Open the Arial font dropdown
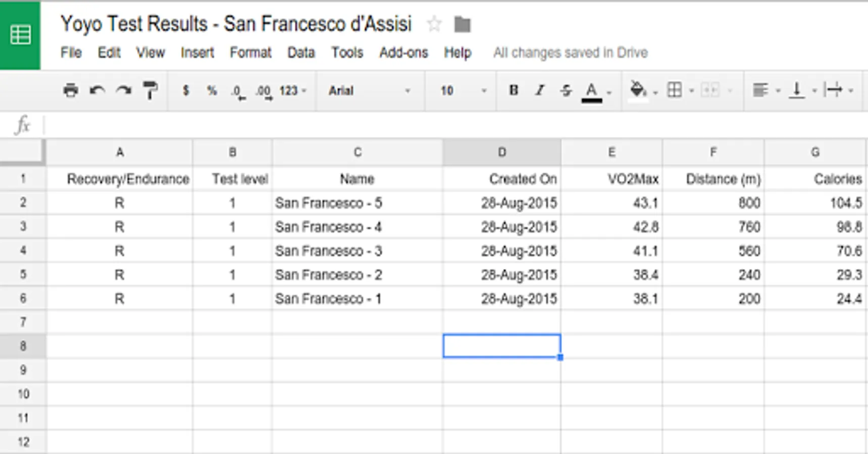The image size is (868, 454). coord(369,91)
